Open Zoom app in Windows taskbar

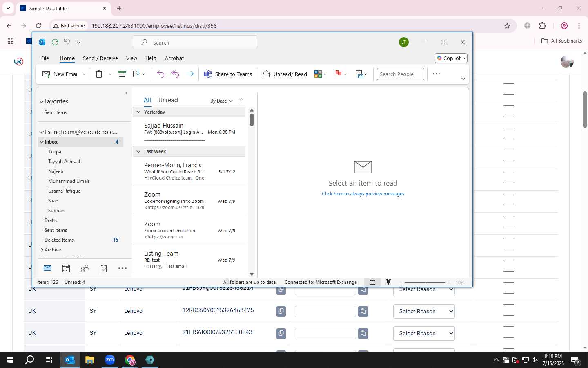click(x=110, y=360)
